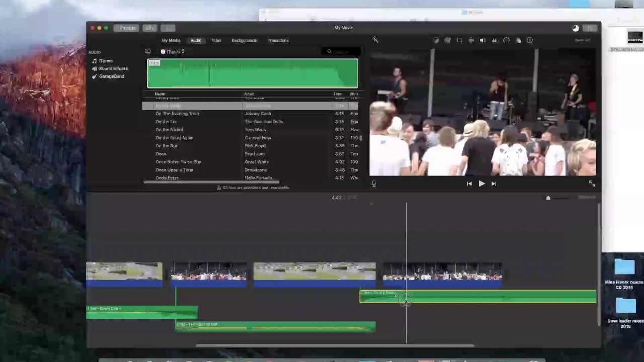Open Clip Filter and Audio Effects
Image resolution: width=644 pixels, height=362 pixels.
tap(519, 40)
